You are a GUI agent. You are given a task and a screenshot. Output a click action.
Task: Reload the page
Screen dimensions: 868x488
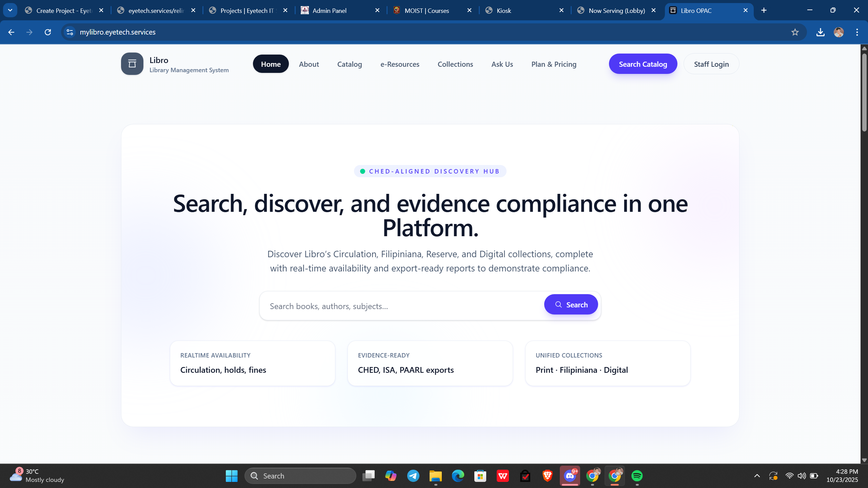(48, 32)
